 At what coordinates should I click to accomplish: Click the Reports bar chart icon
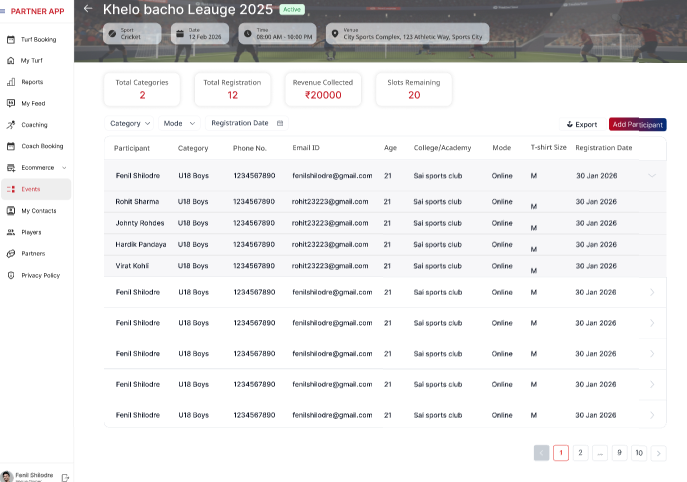[x=11, y=82]
